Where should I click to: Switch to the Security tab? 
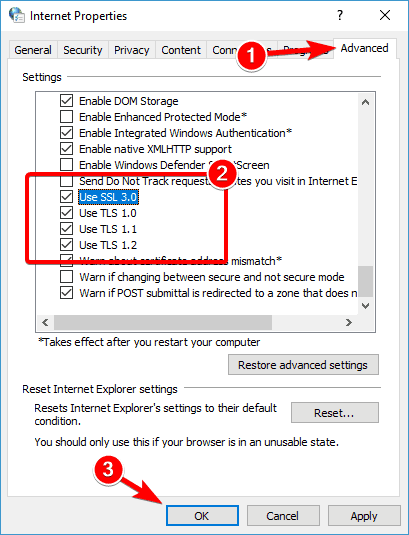pos(83,50)
